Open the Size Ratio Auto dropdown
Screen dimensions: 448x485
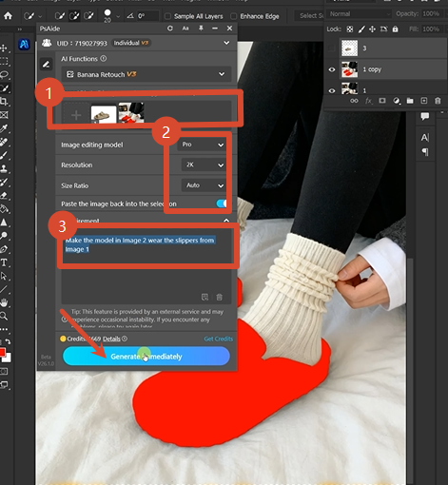pos(204,185)
